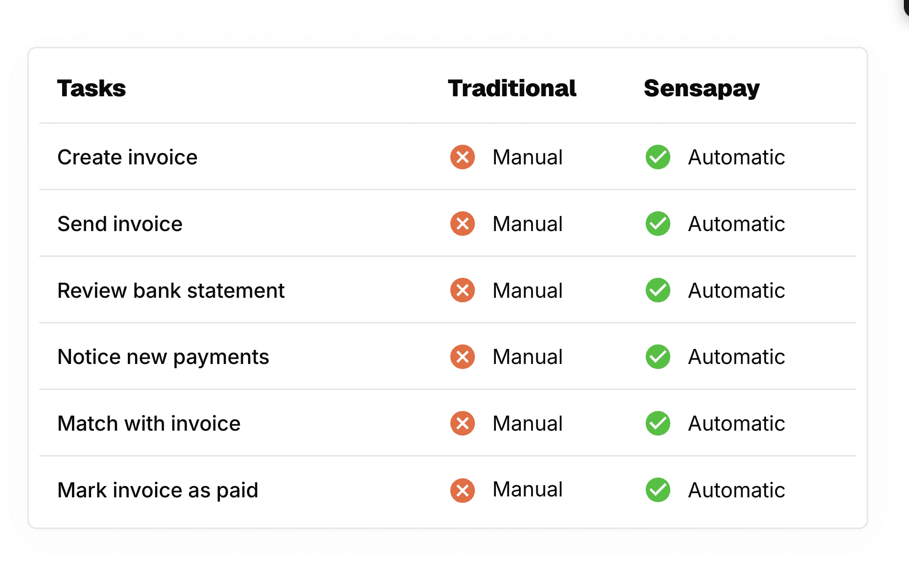Viewport: 909px width, 588px height.
Task: Click the green check icon for Create invoice
Action: 658,157
